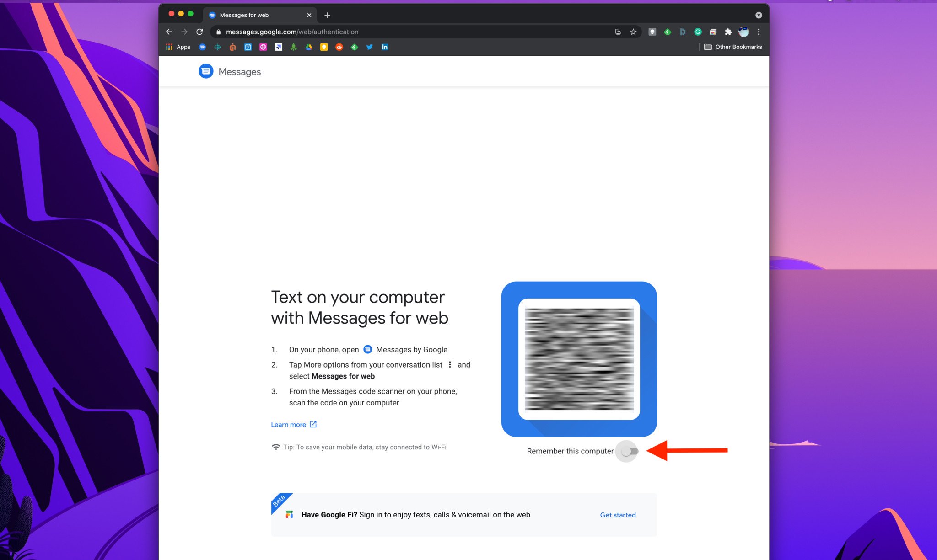Reload the page

click(x=199, y=32)
